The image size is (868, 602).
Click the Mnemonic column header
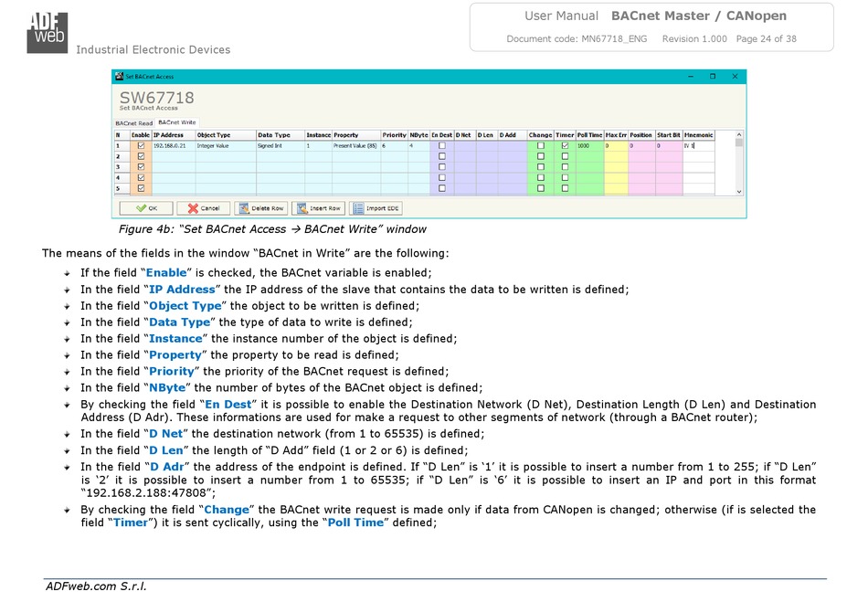[699, 135]
